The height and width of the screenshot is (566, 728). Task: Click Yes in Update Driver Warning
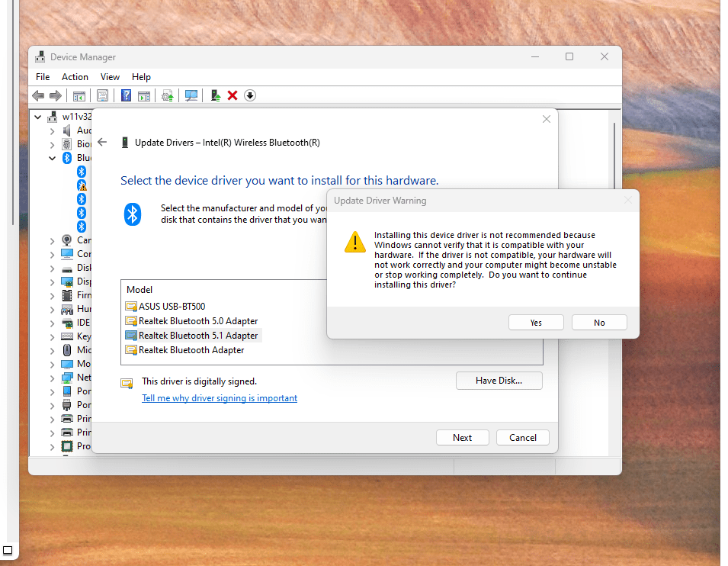[x=536, y=323]
